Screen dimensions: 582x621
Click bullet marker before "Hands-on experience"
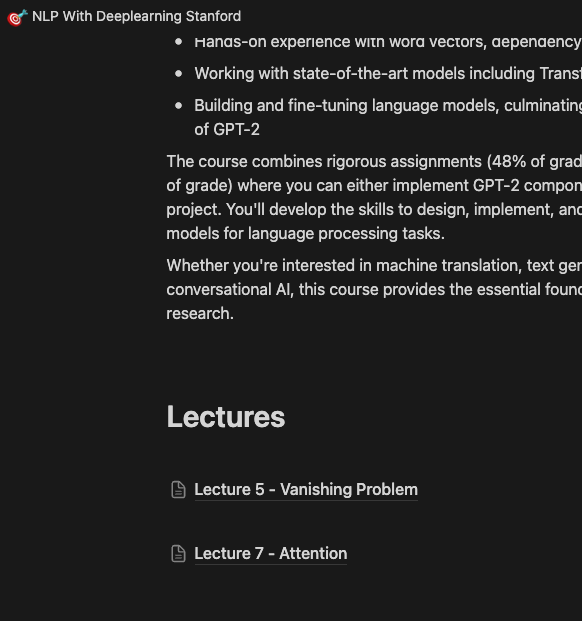coord(179,42)
